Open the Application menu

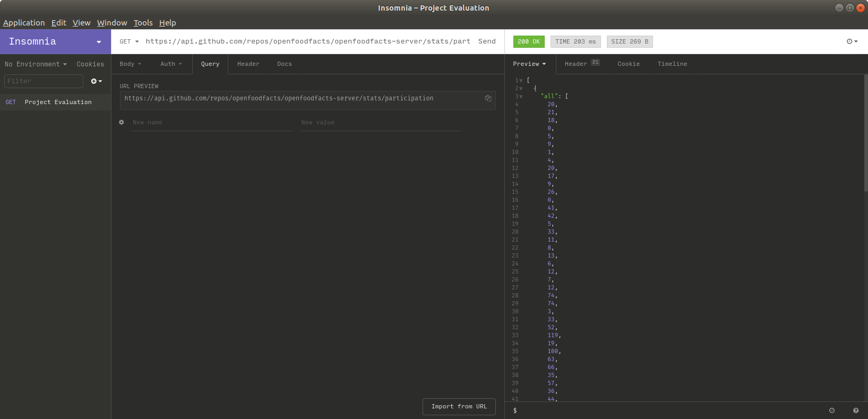pos(24,23)
